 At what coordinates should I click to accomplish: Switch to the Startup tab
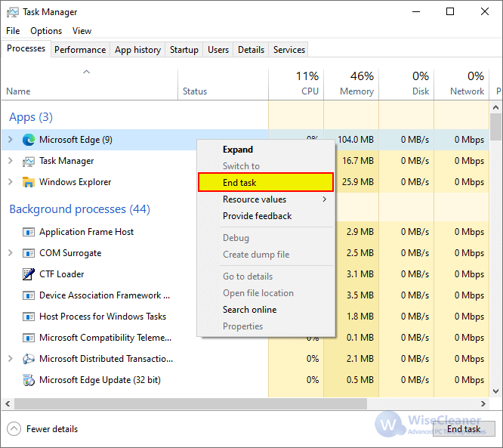pyautogui.click(x=184, y=50)
